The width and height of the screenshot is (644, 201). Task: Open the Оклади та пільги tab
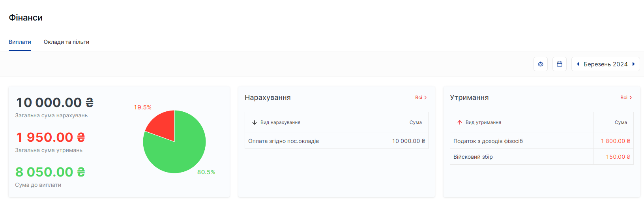66,42
